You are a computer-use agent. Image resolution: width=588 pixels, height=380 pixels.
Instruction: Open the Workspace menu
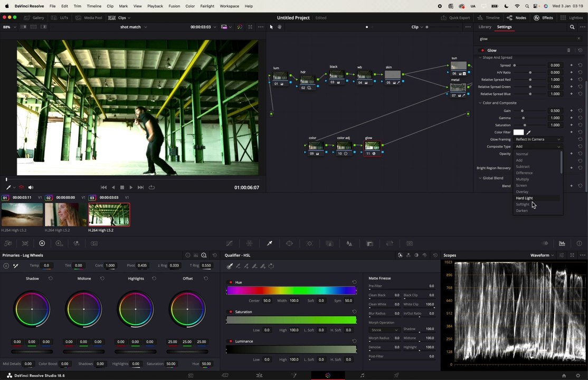229,6
